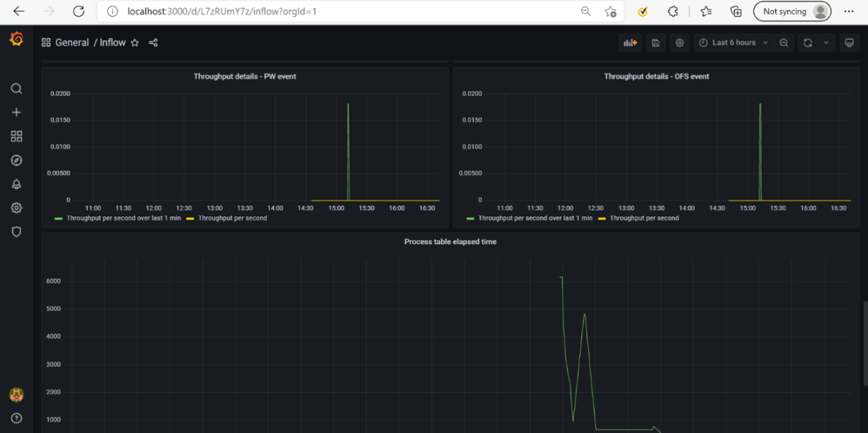The image size is (868, 433).
Task: Open the Configuration gear in sidebar
Action: click(x=17, y=208)
